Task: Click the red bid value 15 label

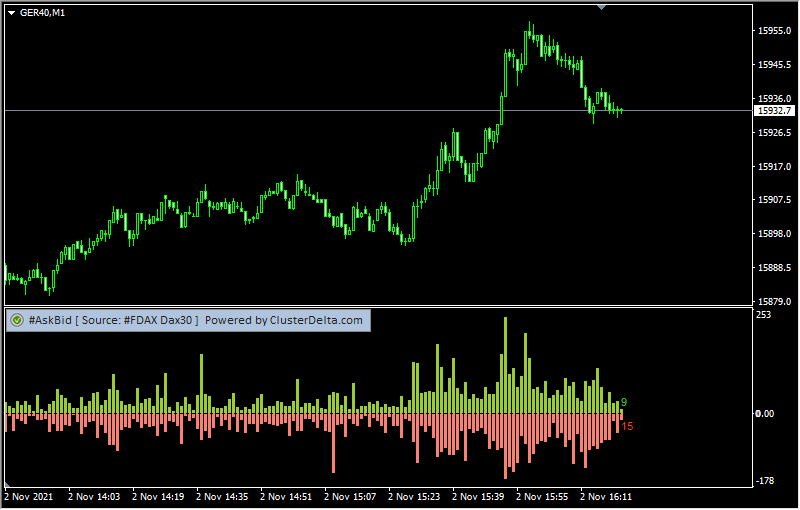Action: [627, 426]
